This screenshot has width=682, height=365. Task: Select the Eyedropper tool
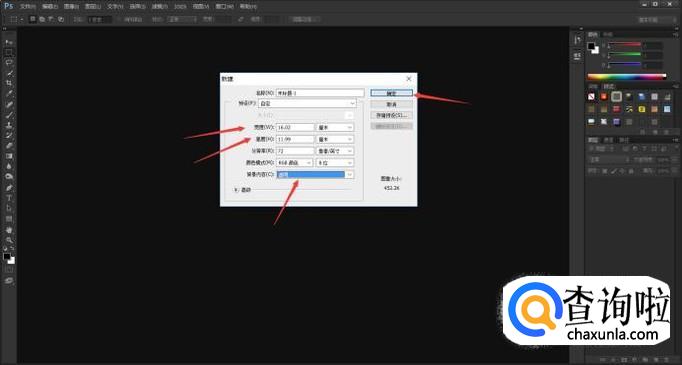point(9,94)
